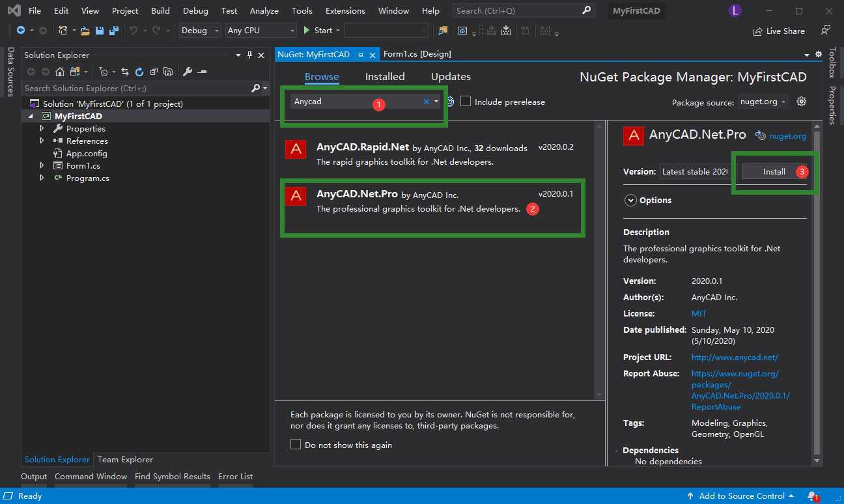844x504 pixels.
Task: Open the File menu
Action: pyautogui.click(x=35, y=10)
